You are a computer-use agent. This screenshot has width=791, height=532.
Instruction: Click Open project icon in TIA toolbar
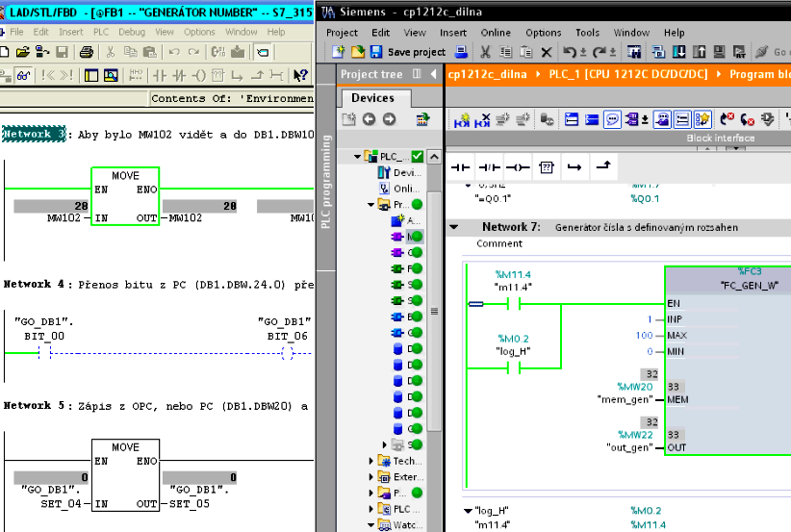click(x=358, y=51)
